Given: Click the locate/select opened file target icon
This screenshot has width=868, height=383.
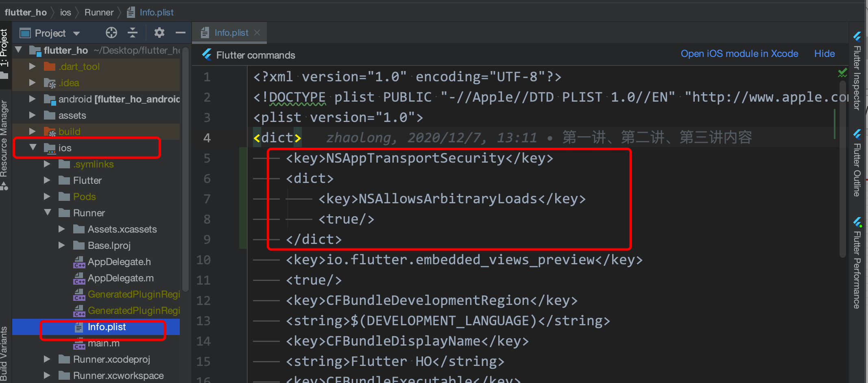Looking at the screenshot, I should point(111,33).
